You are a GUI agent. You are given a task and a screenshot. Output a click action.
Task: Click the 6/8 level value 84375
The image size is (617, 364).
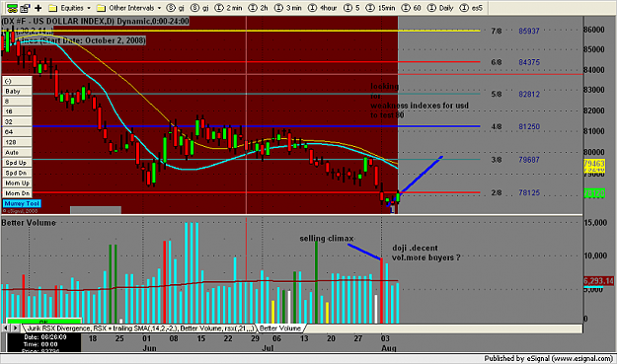(529, 62)
